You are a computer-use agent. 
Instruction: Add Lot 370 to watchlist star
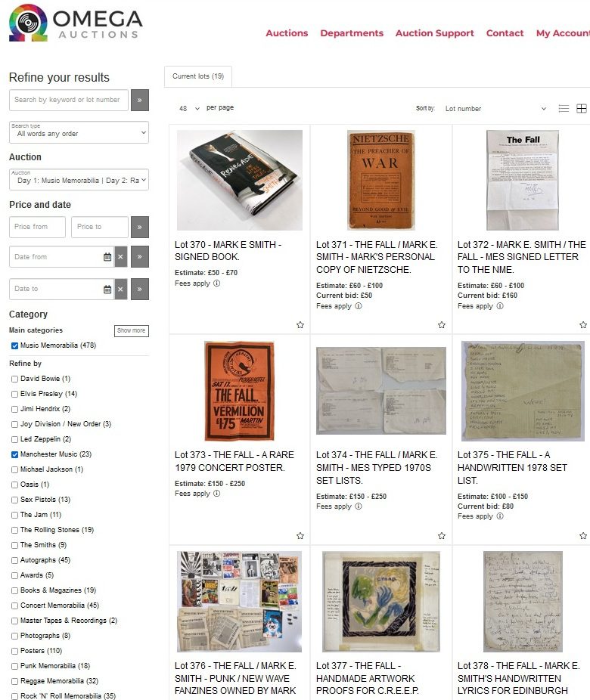[300, 325]
